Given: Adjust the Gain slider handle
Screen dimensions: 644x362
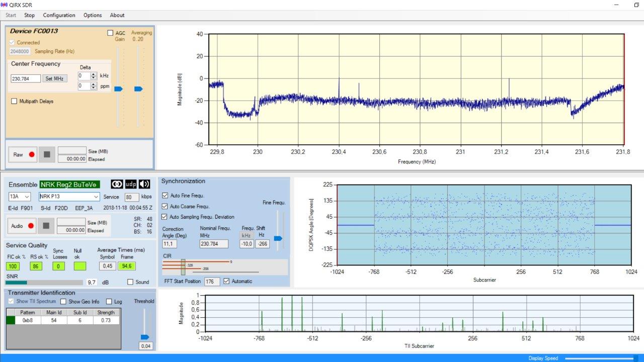Looking at the screenshot, I should coord(119,89).
